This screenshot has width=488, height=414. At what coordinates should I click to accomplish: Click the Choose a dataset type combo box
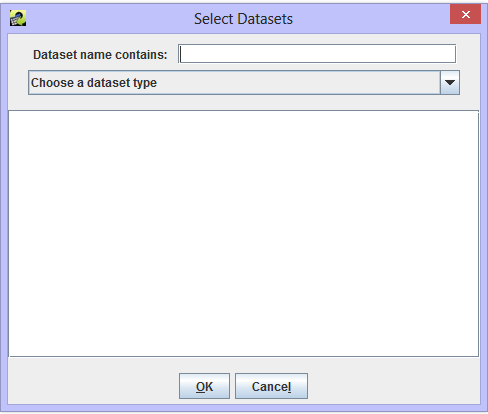[244, 83]
